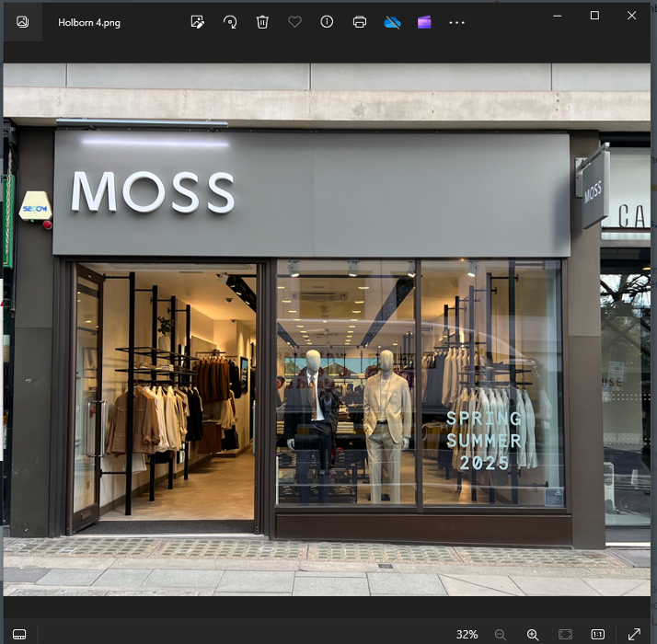Click the MOSS storefront photo
657x644 pixels.
pos(328,331)
